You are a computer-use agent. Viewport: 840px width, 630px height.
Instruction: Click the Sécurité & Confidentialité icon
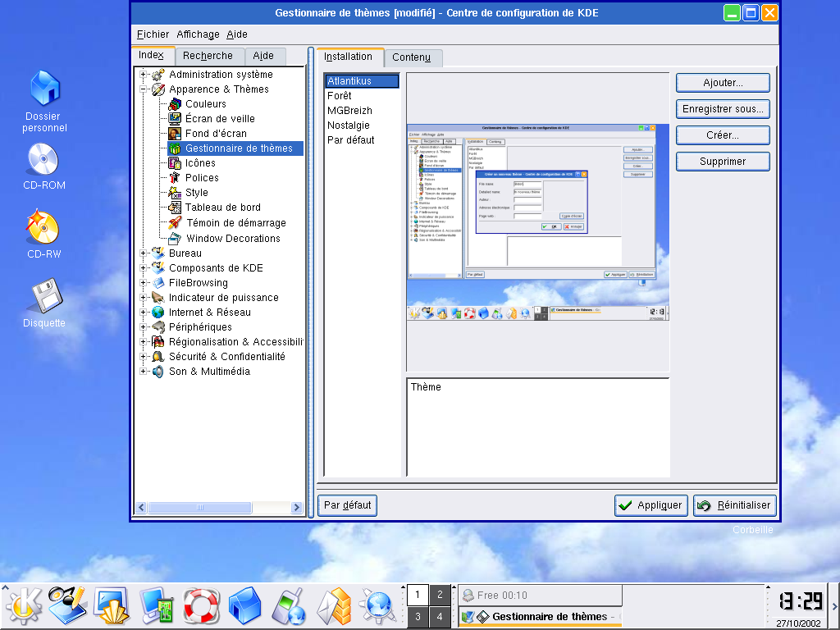pyautogui.click(x=158, y=357)
